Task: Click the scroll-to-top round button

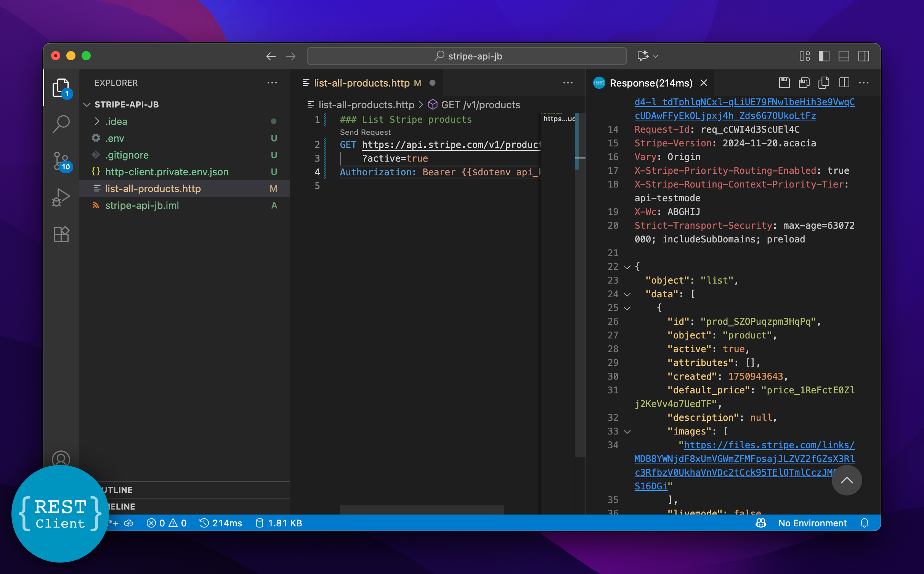Action: pyautogui.click(x=846, y=480)
